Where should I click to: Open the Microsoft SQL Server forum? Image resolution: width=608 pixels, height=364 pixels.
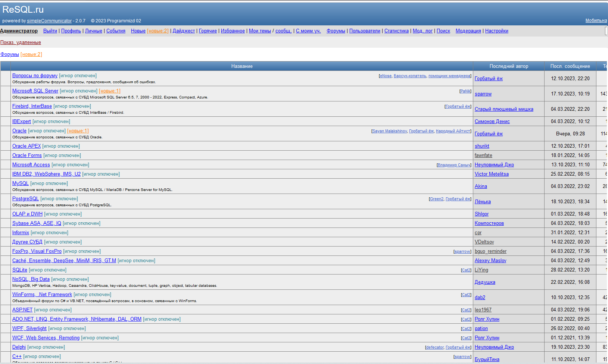35,91
